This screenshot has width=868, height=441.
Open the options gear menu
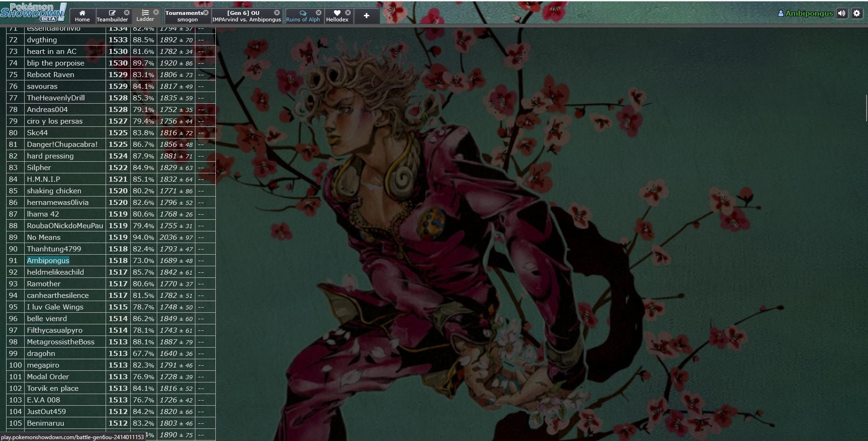(x=856, y=13)
